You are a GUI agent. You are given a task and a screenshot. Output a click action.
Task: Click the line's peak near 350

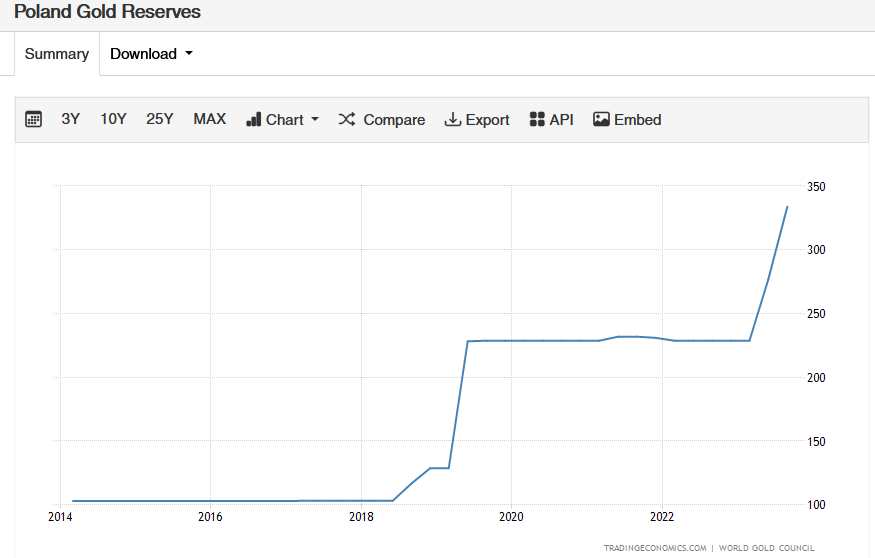coord(787,207)
